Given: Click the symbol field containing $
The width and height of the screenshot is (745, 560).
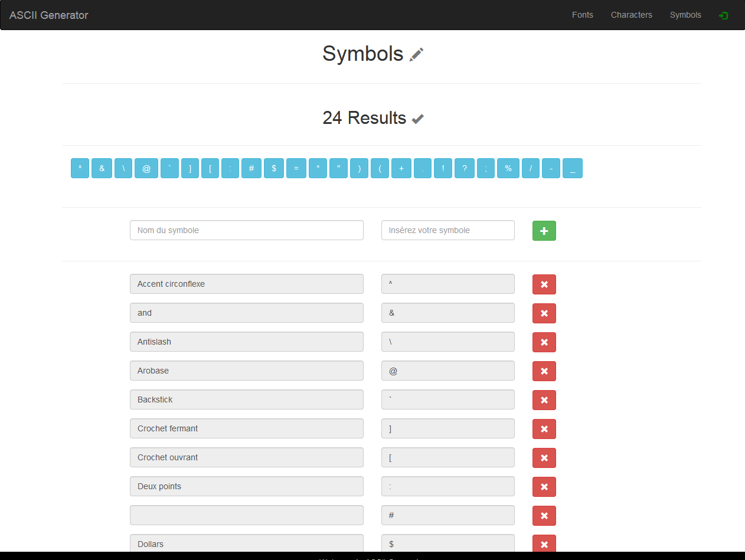Looking at the screenshot, I should [448, 543].
